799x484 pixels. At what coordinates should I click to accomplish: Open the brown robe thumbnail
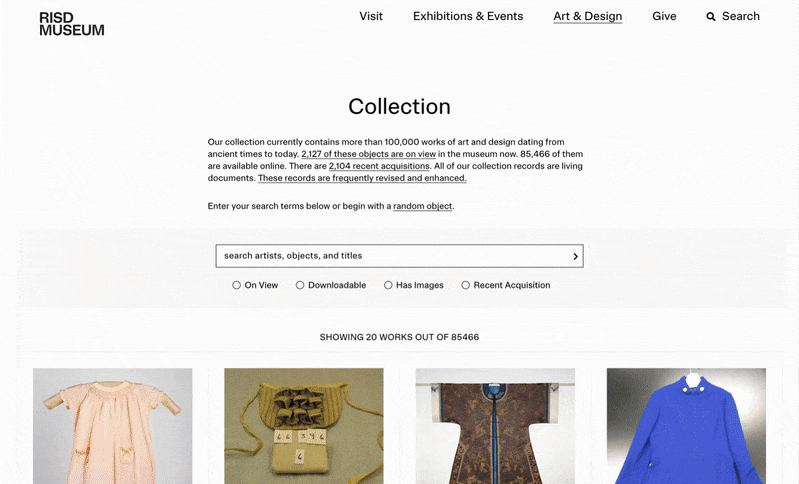(x=495, y=426)
